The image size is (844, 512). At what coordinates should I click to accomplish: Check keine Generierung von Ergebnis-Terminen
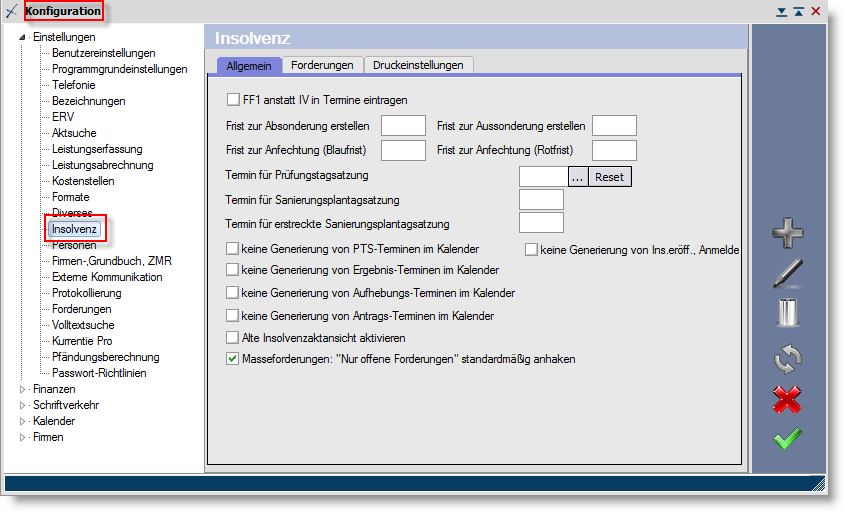coord(232,270)
